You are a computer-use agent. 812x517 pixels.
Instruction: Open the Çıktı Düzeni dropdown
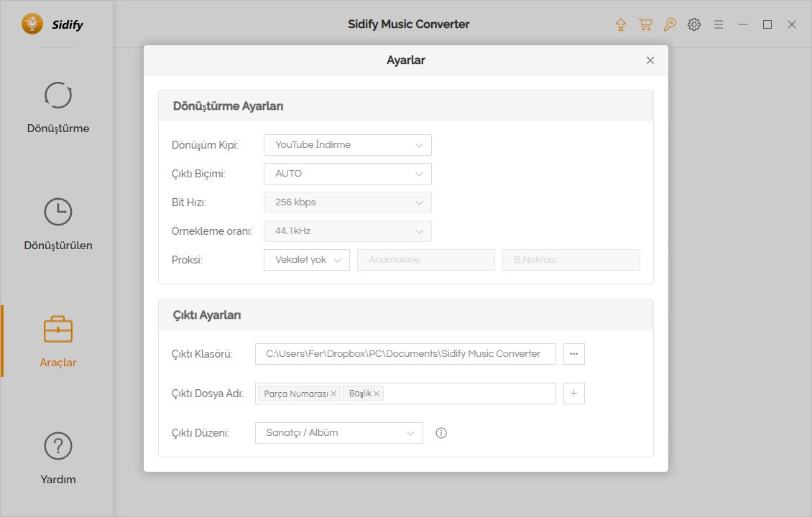click(338, 433)
